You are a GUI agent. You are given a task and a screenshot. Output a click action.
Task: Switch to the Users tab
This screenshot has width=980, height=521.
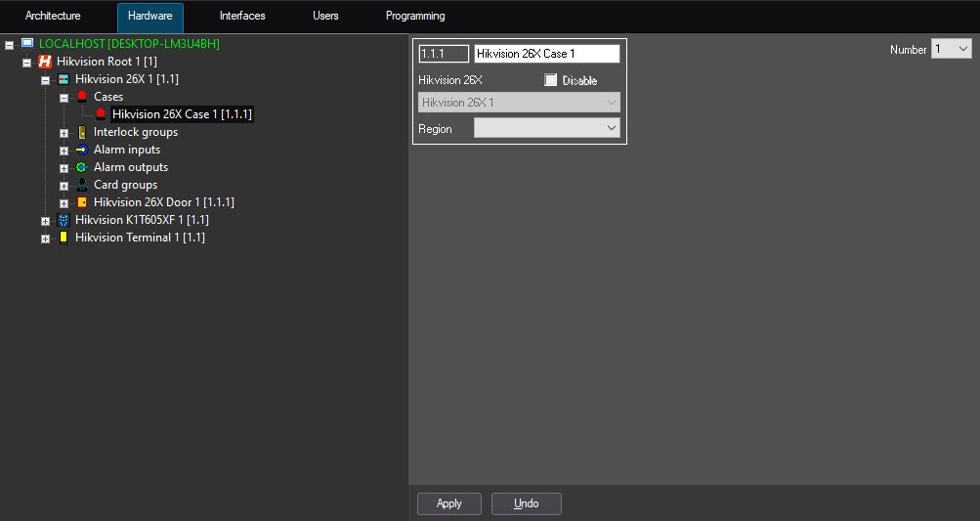click(325, 17)
